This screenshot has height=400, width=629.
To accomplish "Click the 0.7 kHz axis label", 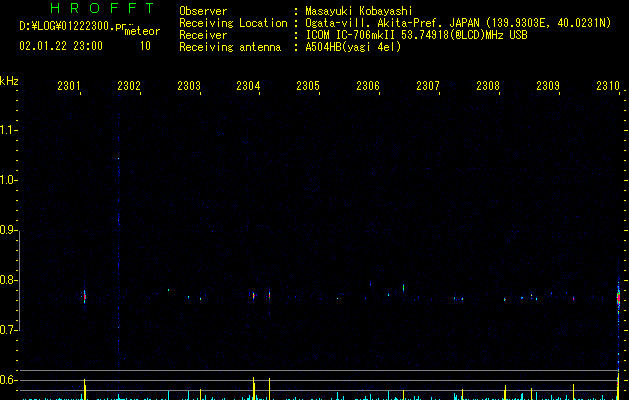I will (8, 330).
